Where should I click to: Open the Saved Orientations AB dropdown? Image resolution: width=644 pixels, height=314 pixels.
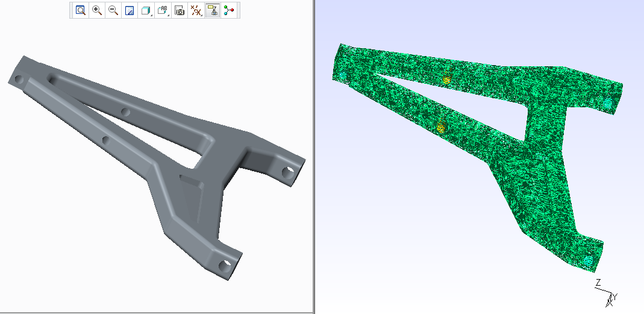pyautogui.click(x=163, y=10)
